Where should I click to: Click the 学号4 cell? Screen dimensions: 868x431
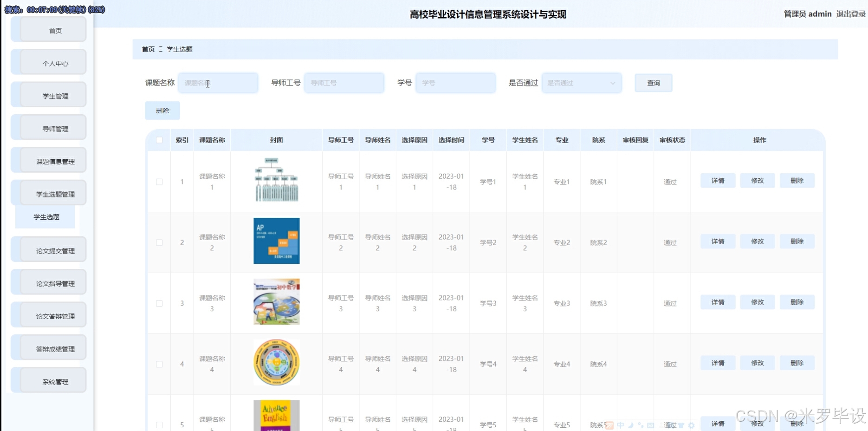(488, 365)
